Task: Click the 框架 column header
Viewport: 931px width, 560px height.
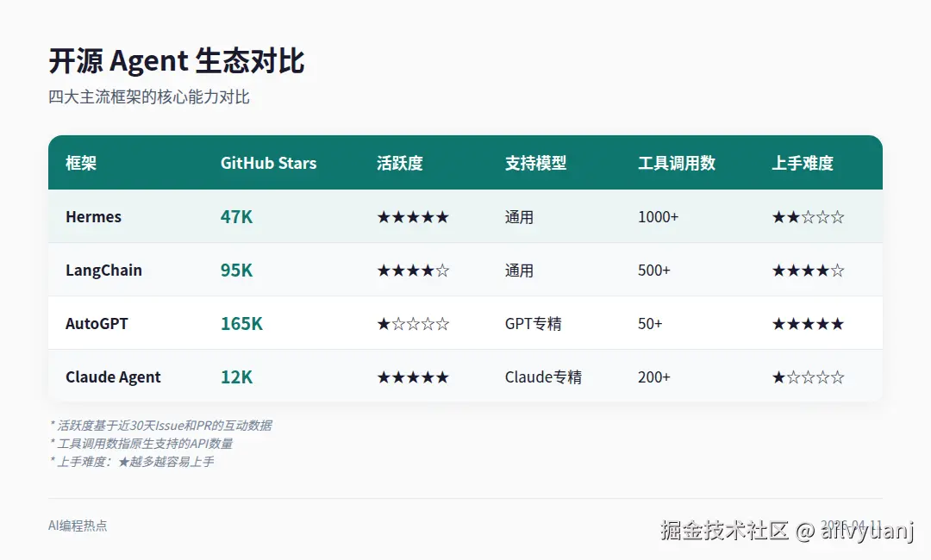Action: point(81,163)
